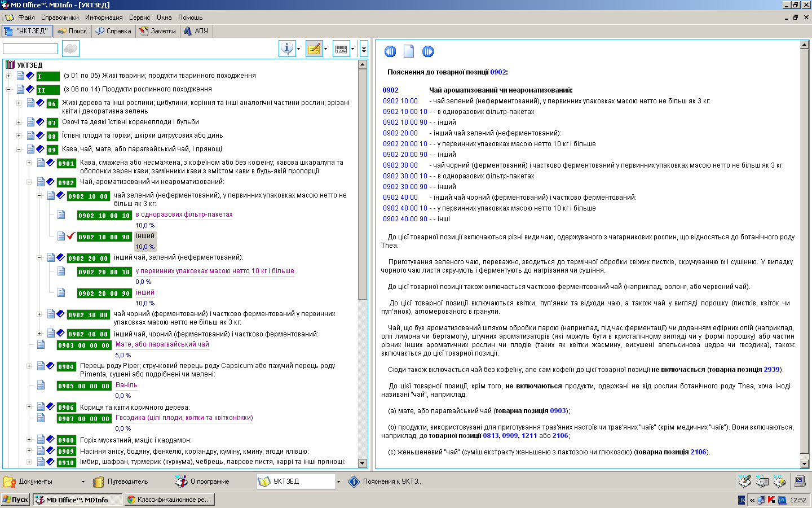Open dropdown arrow next to info icon
The width and height of the screenshot is (812, 508).
pos(298,49)
